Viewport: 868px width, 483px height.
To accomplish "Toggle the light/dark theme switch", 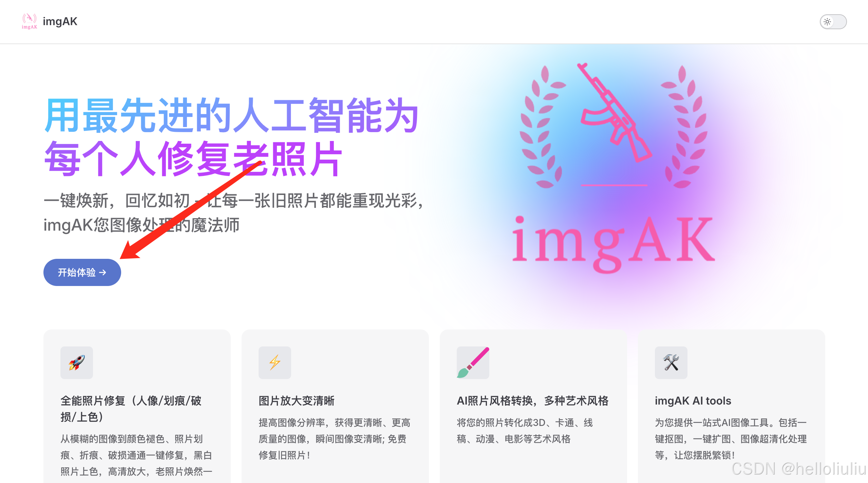I will [x=833, y=22].
